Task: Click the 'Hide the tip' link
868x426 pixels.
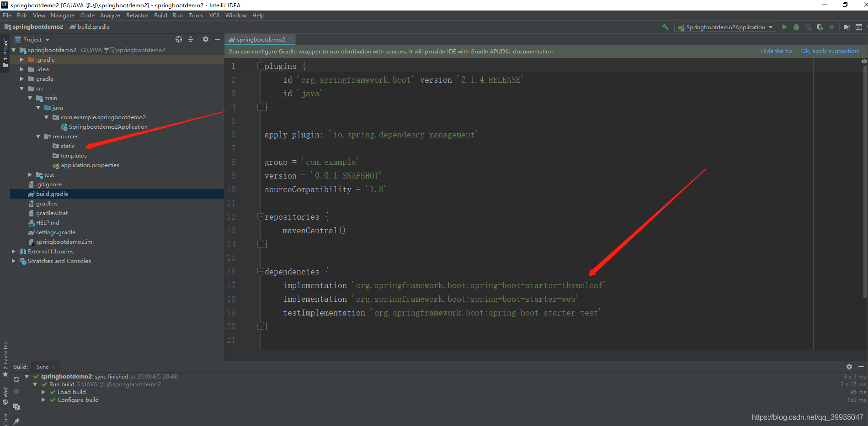Action: click(776, 51)
